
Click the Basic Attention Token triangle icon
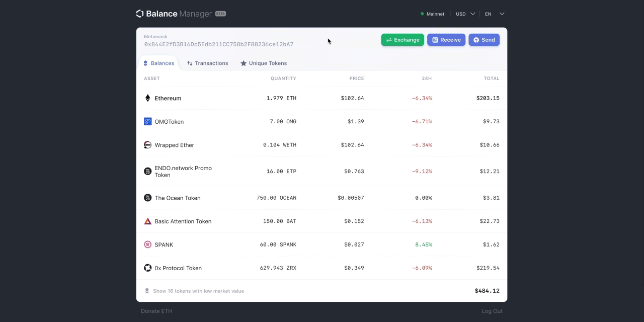pyautogui.click(x=147, y=221)
